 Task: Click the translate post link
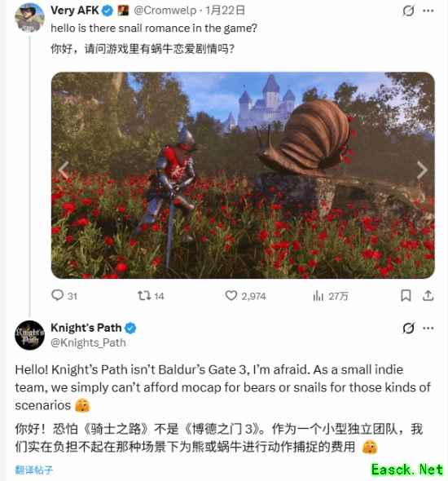pyautogui.click(x=33, y=470)
